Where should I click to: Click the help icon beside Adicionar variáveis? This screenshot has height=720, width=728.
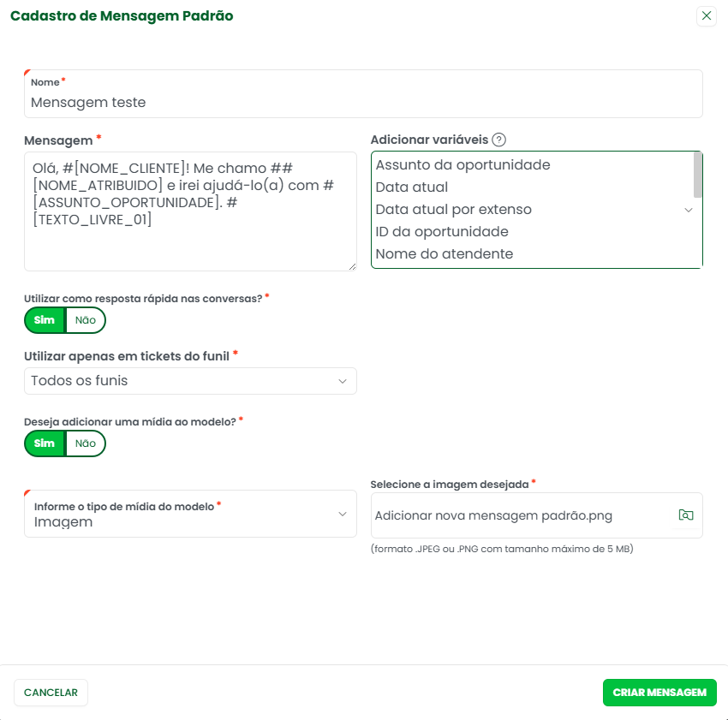(x=499, y=140)
